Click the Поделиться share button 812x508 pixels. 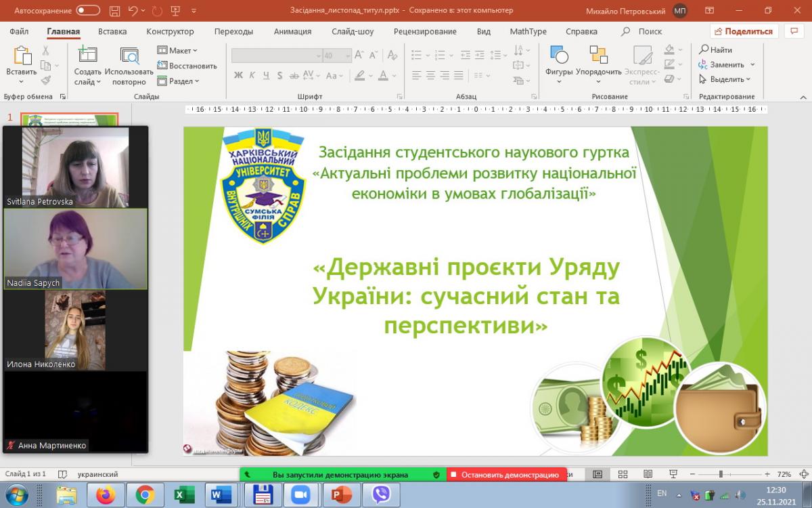pyautogui.click(x=744, y=31)
